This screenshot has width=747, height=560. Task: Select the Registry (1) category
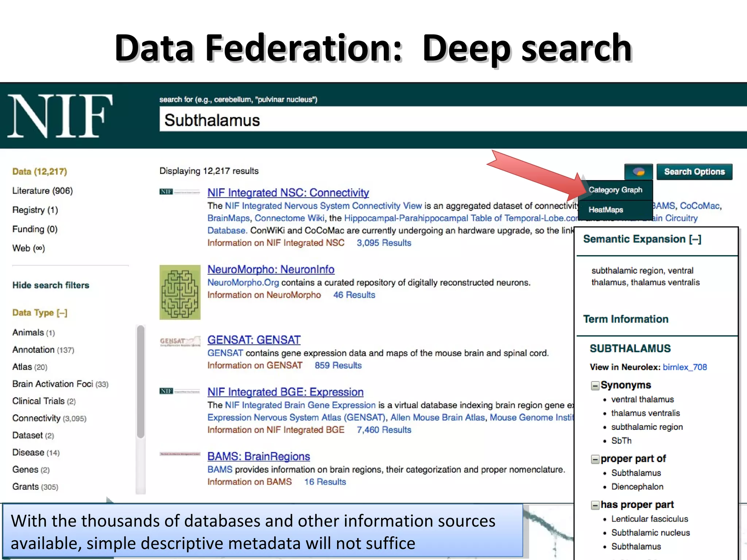(35, 210)
